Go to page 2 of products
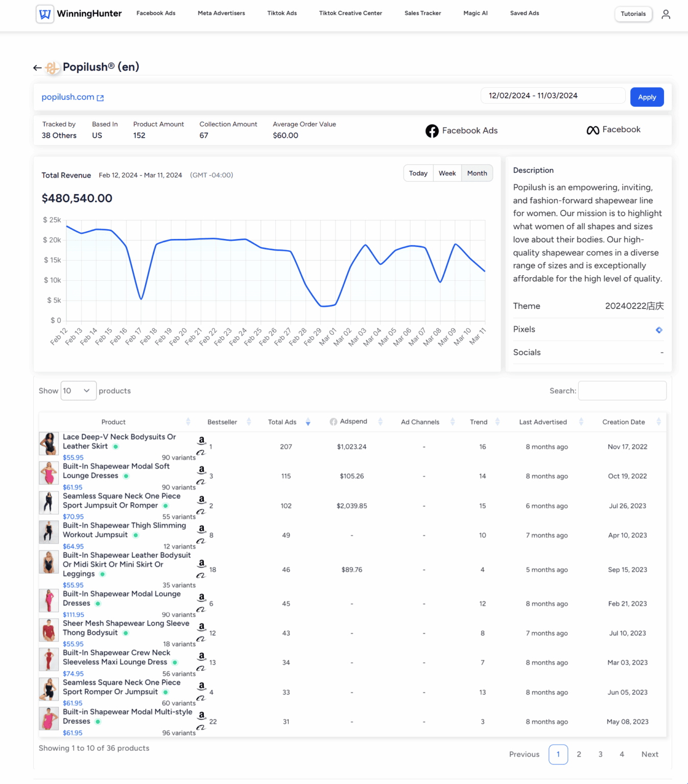The width and height of the screenshot is (688, 784). coord(579,754)
